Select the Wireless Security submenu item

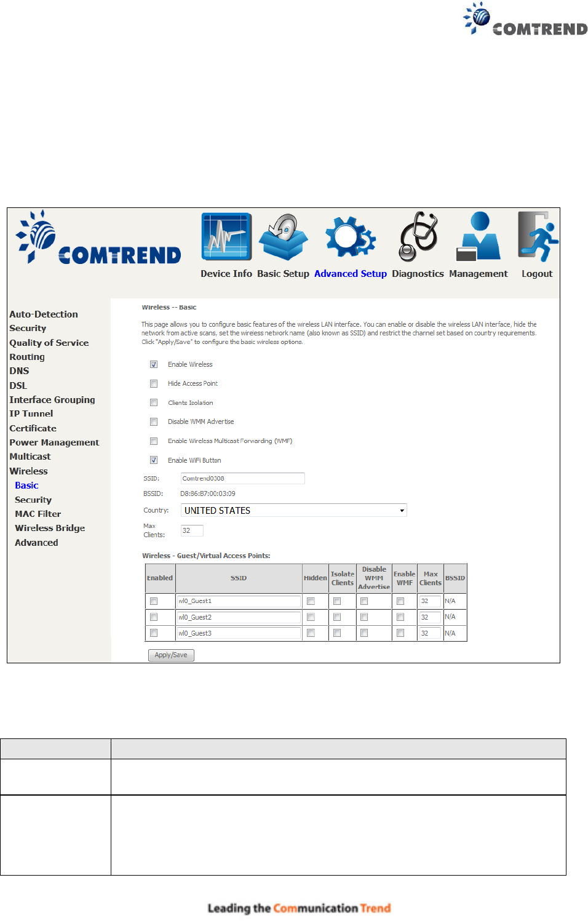[33, 500]
